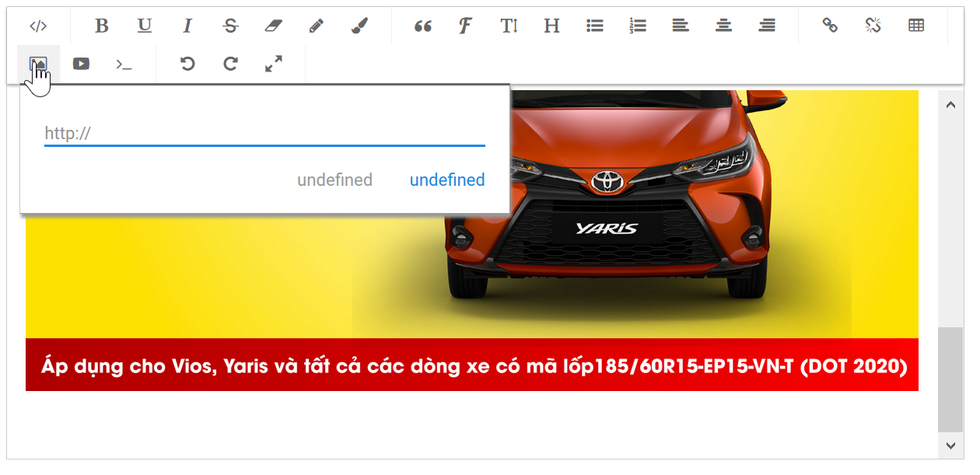
Task: Apply italic formatting
Action: [x=187, y=26]
